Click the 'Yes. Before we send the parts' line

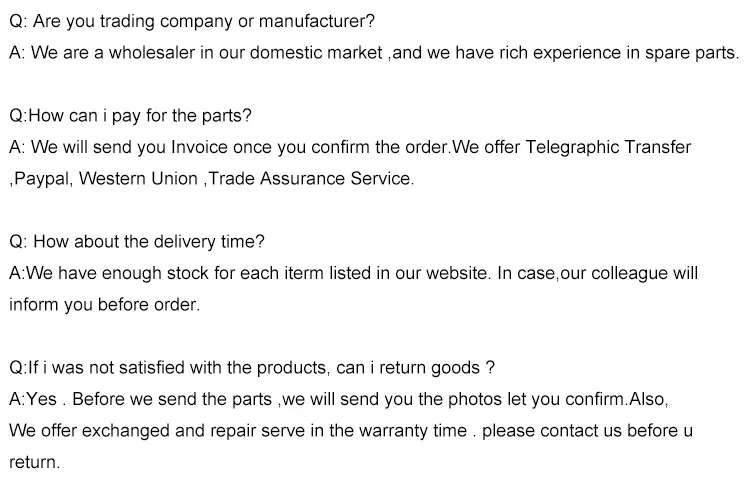[339, 400]
